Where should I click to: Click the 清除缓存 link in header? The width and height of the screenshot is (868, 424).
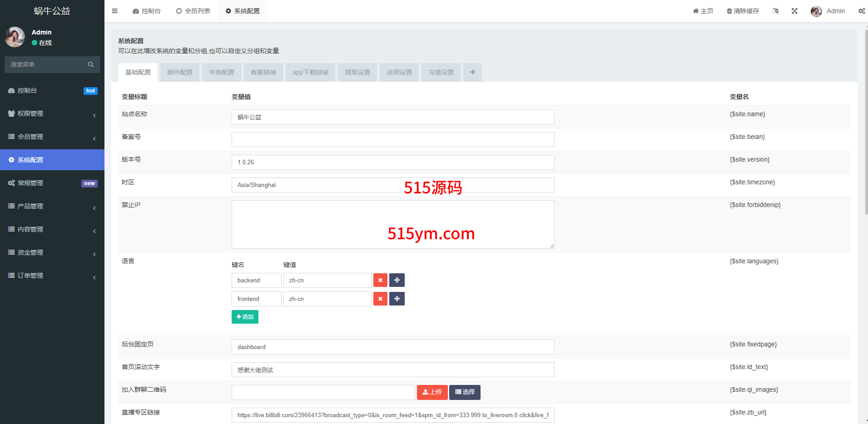point(743,11)
